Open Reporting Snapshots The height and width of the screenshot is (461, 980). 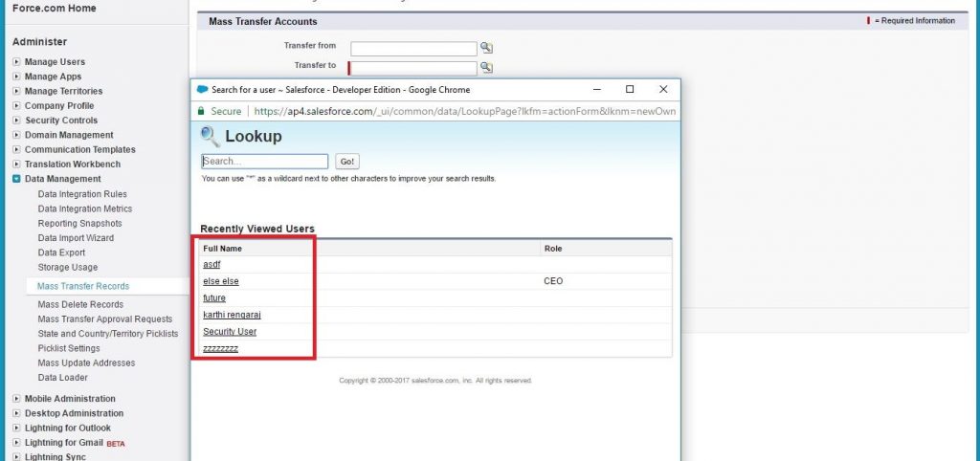(80, 224)
